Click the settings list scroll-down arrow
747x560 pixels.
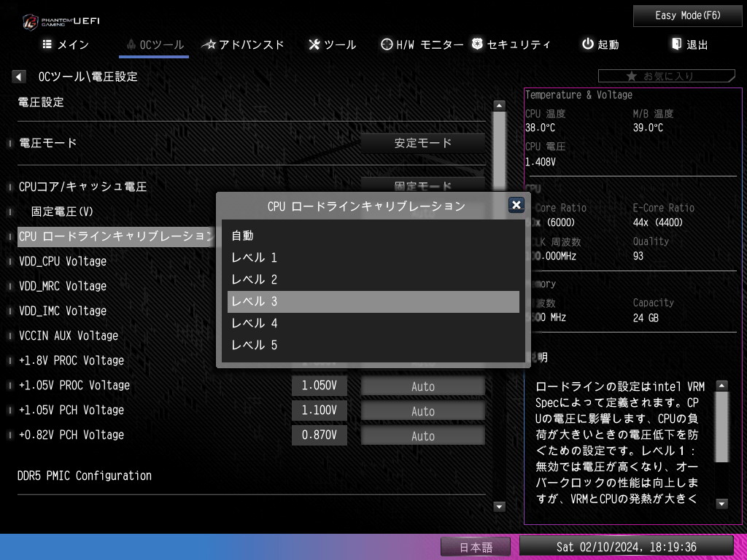[499, 507]
